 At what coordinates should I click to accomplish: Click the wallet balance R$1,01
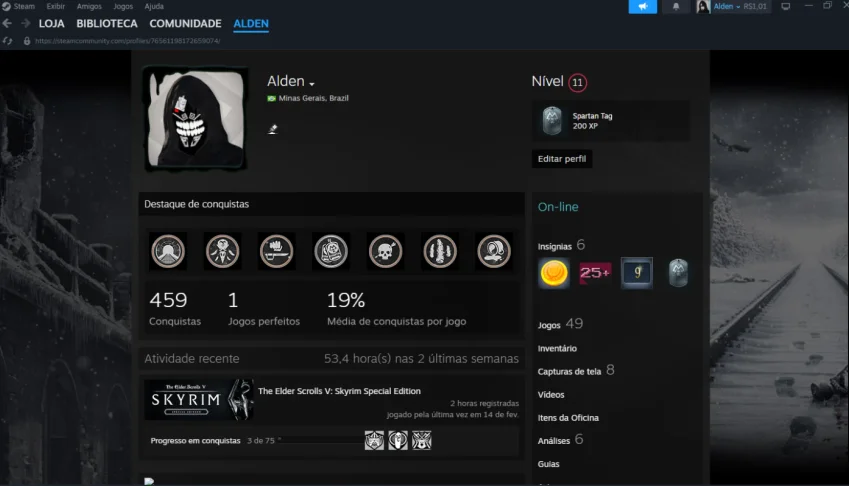coord(755,6)
